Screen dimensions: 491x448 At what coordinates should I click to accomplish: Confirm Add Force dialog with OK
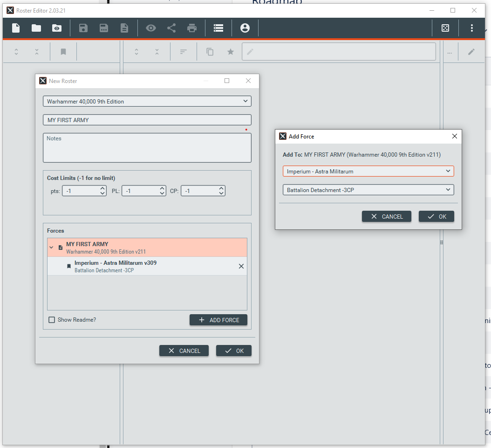[x=436, y=216]
